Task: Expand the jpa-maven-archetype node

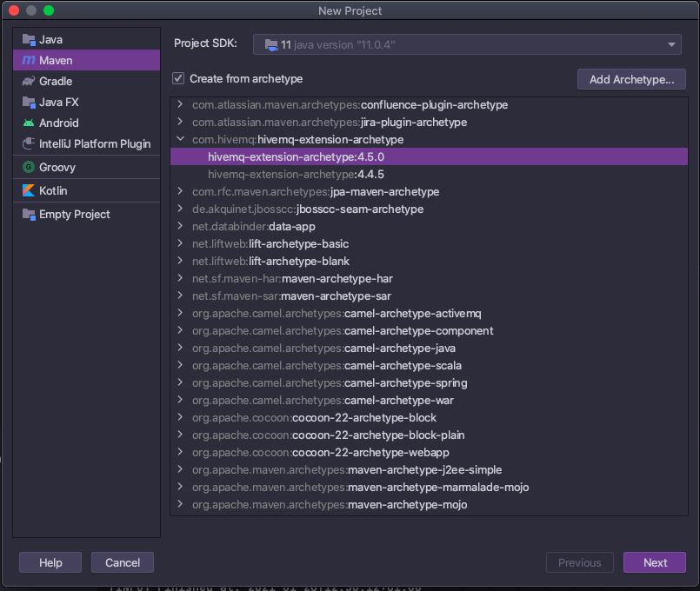Action: [x=180, y=191]
